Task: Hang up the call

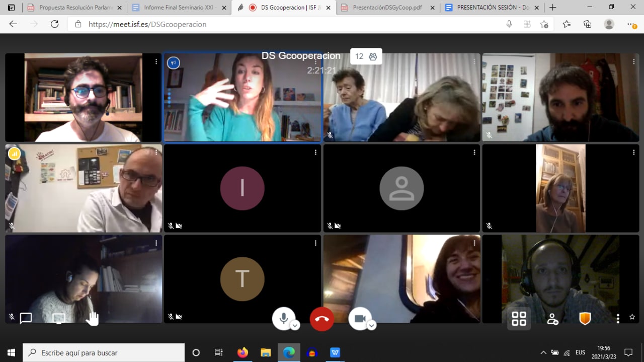Action: 322,319
